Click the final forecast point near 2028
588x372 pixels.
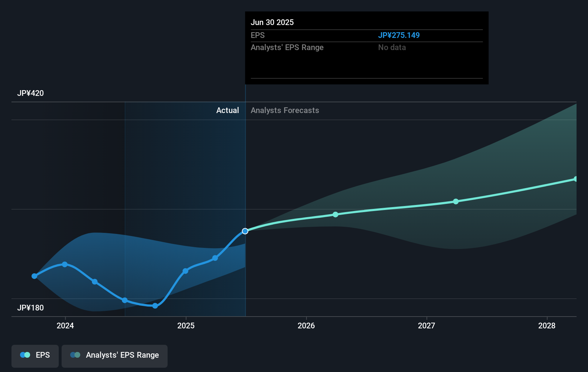point(575,178)
